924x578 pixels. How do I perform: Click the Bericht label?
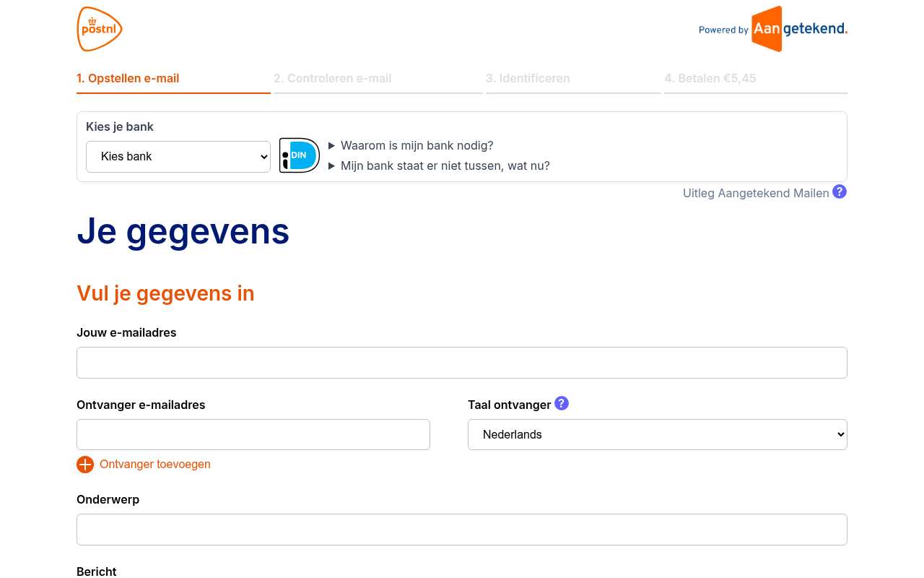pos(97,571)
